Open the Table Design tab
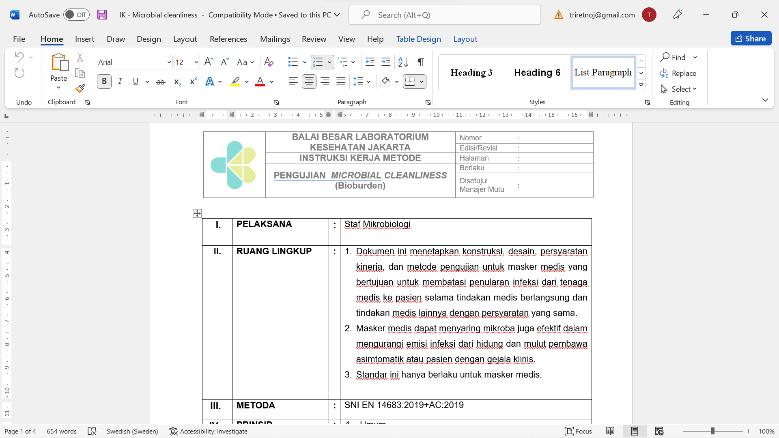The image size is (779, 438). pos(418,39)
